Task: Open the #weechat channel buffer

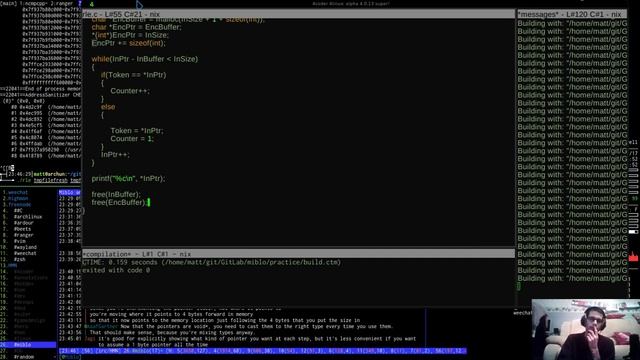Action: pyautogui.click(x=25, y=253)
